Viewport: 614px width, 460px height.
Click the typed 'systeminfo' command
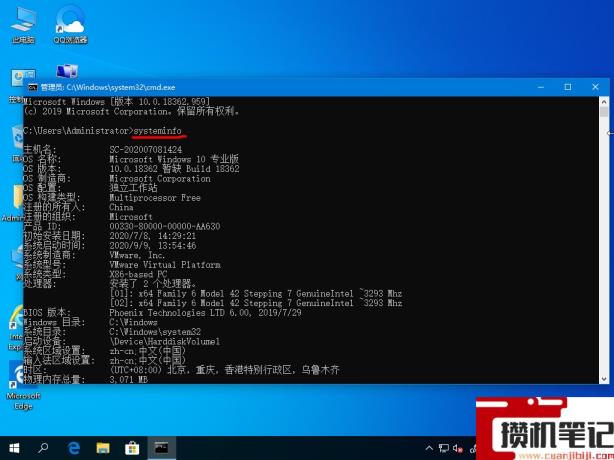tap(157, 131)
